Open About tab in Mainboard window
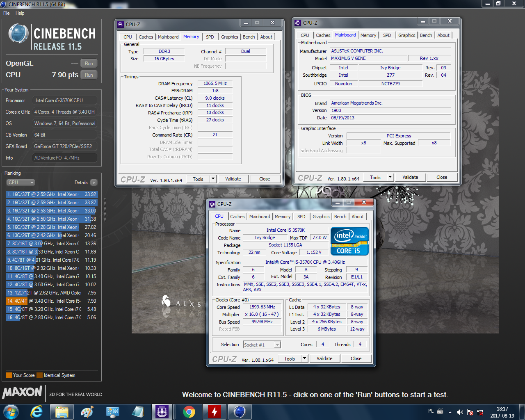This screenshot has height=420, width=525. point(443,35)
